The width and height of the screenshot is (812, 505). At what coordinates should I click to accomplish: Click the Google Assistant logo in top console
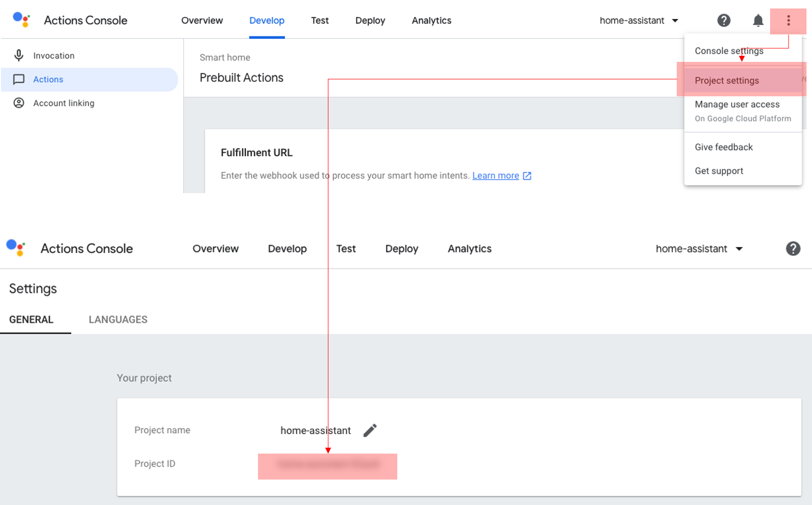pyautogui.click(x=21, y=20)
